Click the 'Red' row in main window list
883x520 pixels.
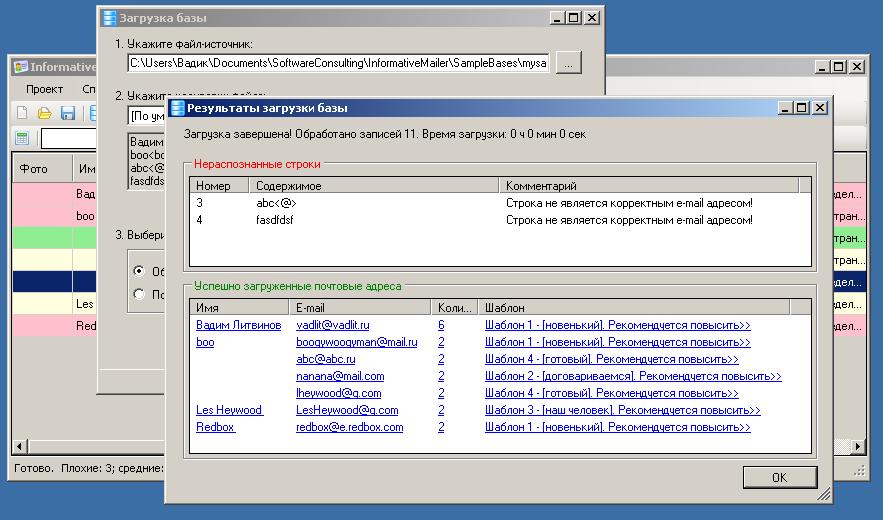[54, 326]
